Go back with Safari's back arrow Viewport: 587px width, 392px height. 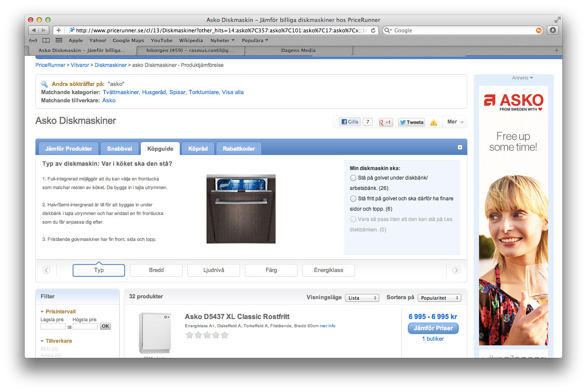click(x=34, y=30)
